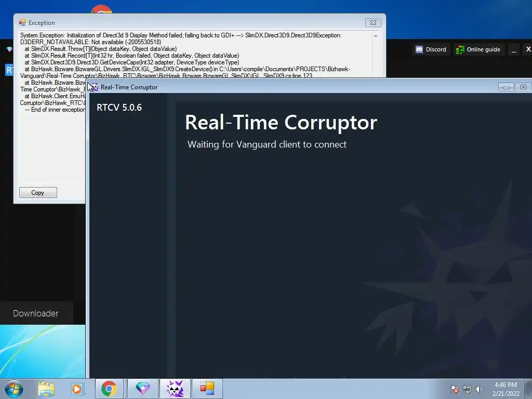Click the Online guide icon

click(x=460, y=50)
